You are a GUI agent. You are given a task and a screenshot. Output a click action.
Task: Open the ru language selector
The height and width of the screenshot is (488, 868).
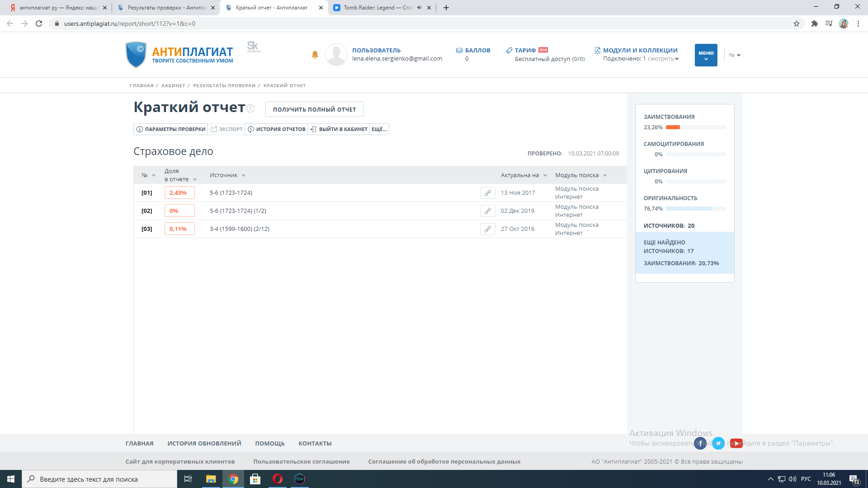(x=735, y=55)
